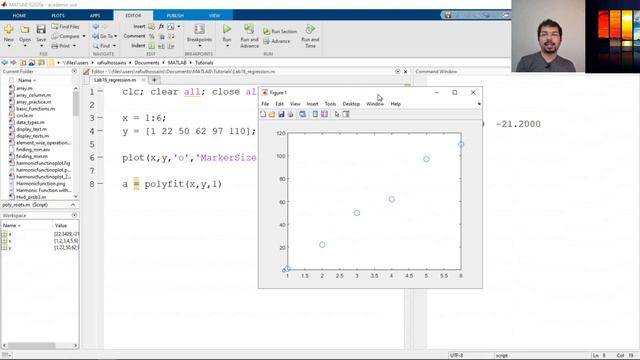This screenshot has height=360, width=640.
Task: Click the Advance button in the Run group
Action: [277, 41]
